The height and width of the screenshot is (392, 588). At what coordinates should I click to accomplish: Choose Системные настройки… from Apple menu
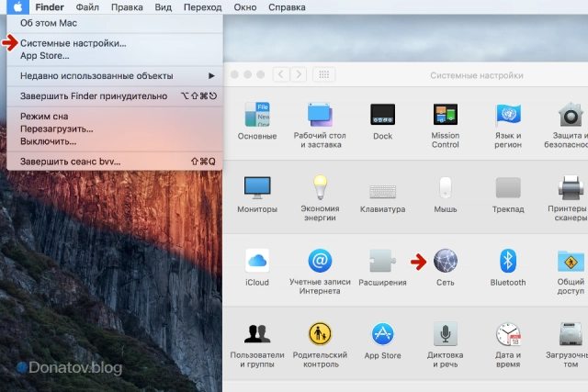115,43
